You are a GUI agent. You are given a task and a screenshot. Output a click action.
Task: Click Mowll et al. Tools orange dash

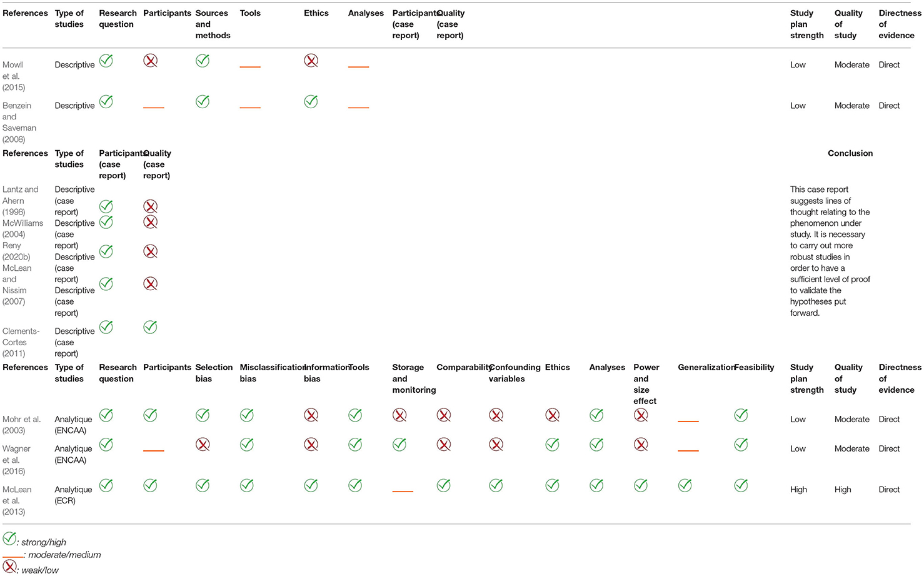[250, 67]
